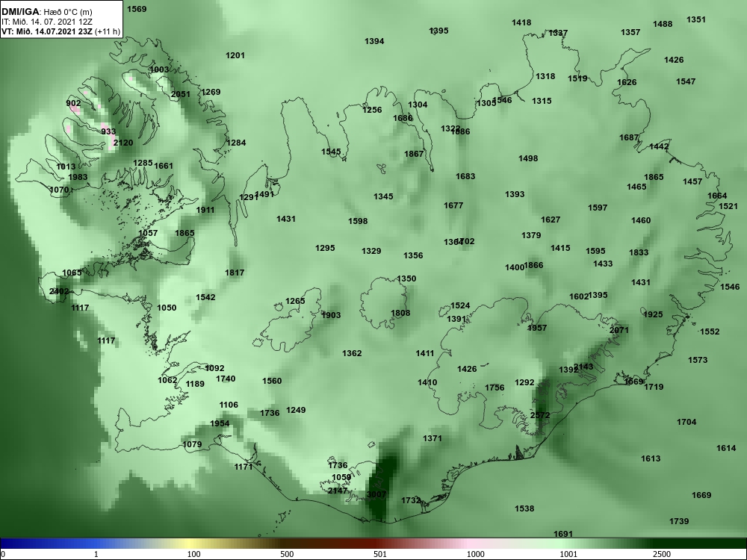Image resolution: width=747 pixels, height=560 pixels.
Task: Select the 1704 reading
Action: tap(686, 422)
